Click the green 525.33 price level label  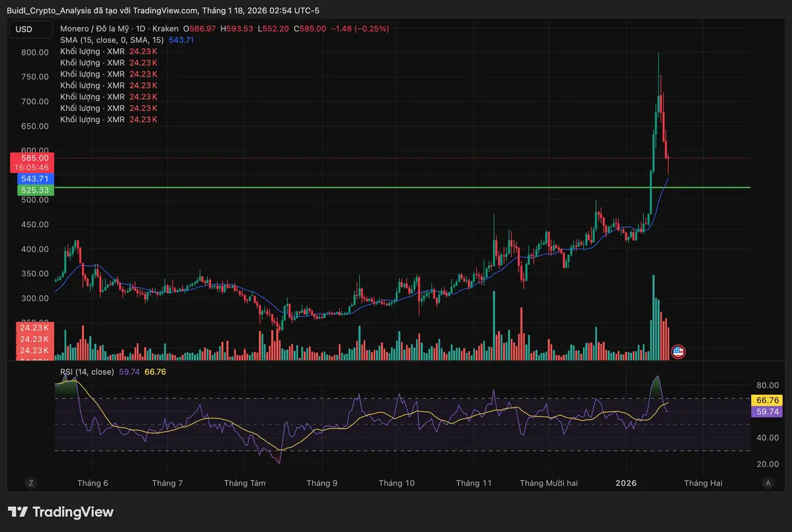[x=33, y=189]
